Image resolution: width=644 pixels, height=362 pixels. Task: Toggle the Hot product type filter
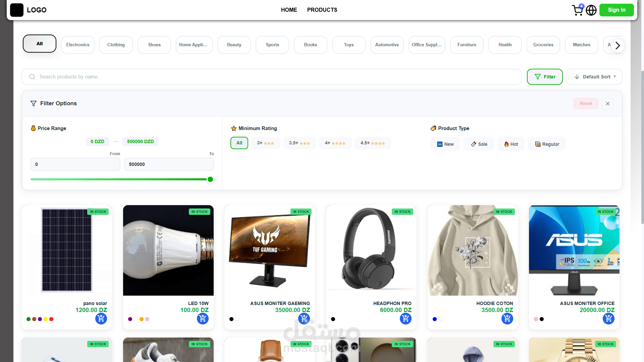click(511, 144)
